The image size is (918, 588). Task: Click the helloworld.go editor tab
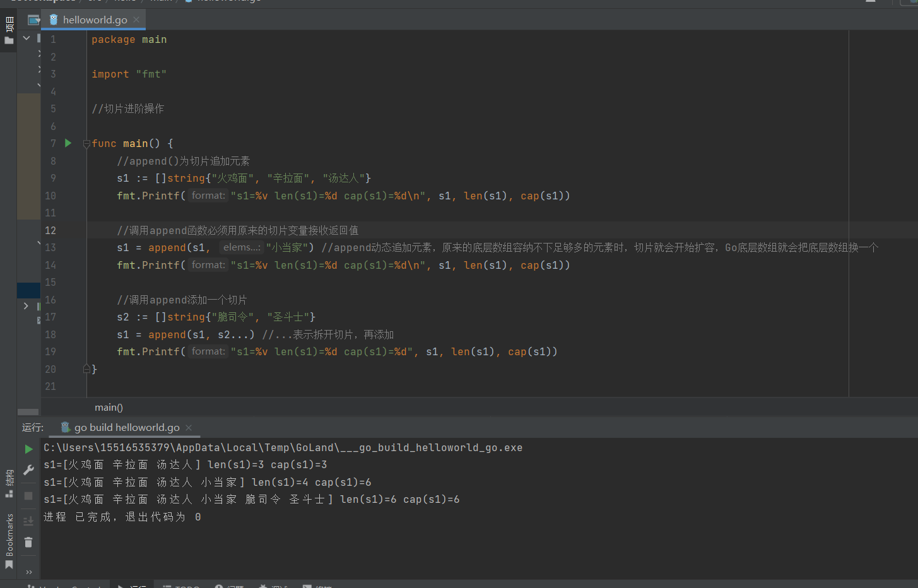94,20
